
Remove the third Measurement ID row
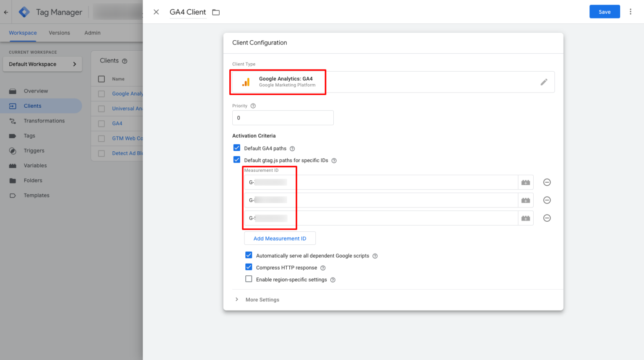pos(547,218)
